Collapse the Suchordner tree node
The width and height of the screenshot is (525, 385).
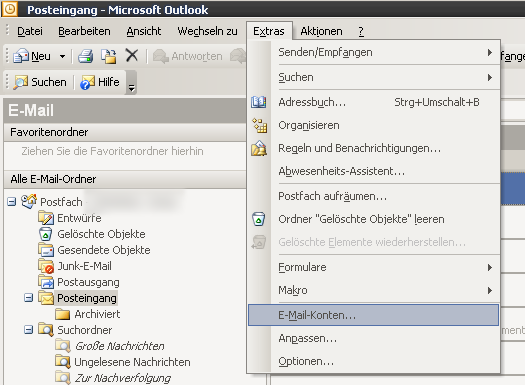point(28,330)
